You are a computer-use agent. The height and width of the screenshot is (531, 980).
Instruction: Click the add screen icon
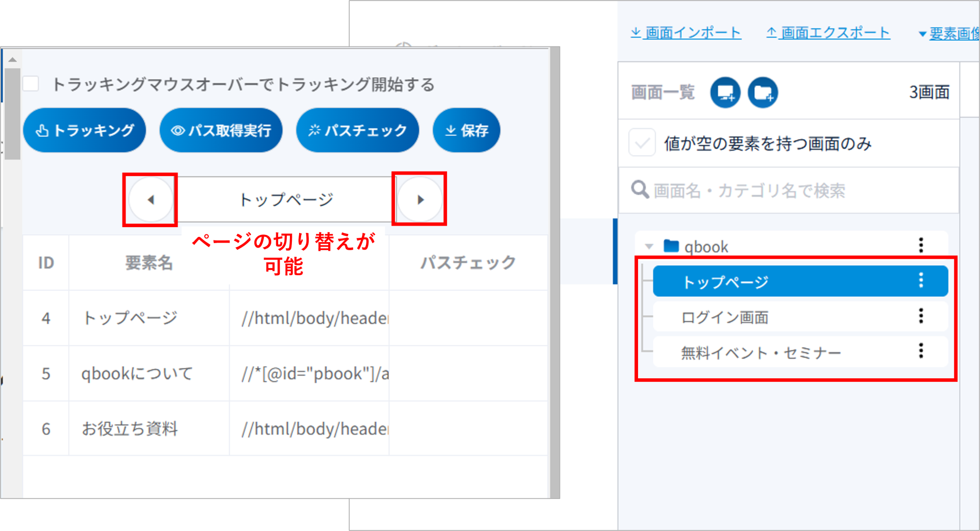(725, 92)
